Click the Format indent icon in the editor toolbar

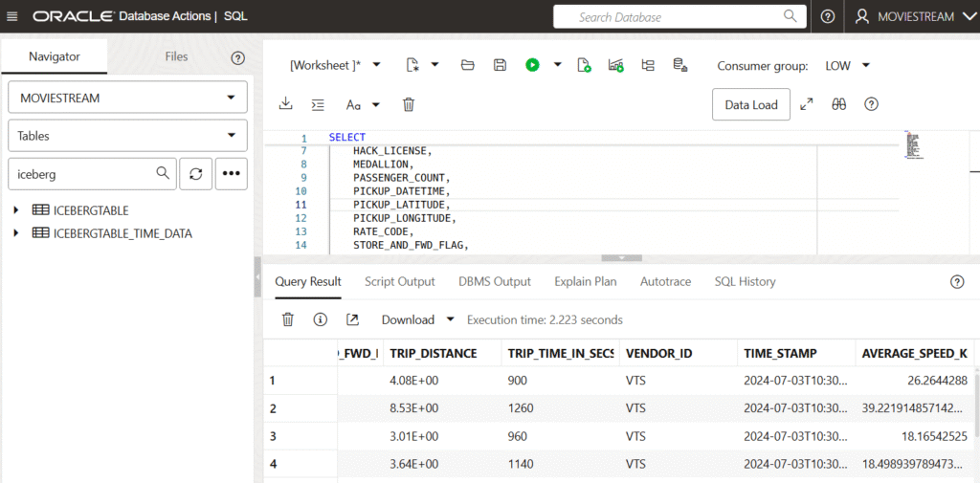tap(319, 104)
